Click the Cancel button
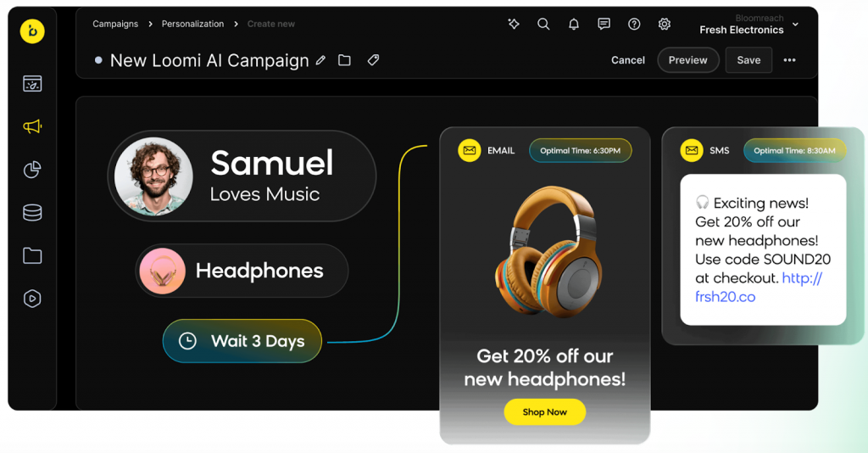The image size is (868, 453). [628, 60]
